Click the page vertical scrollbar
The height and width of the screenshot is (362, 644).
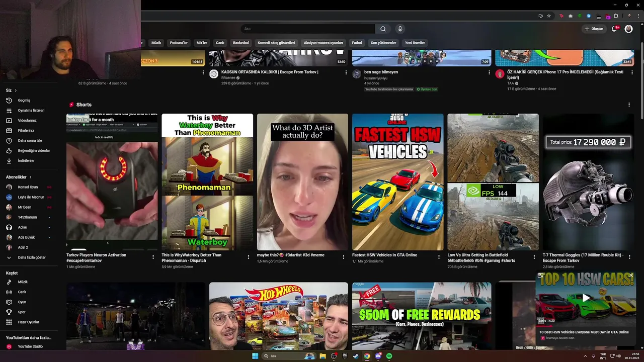pos(642,80)
